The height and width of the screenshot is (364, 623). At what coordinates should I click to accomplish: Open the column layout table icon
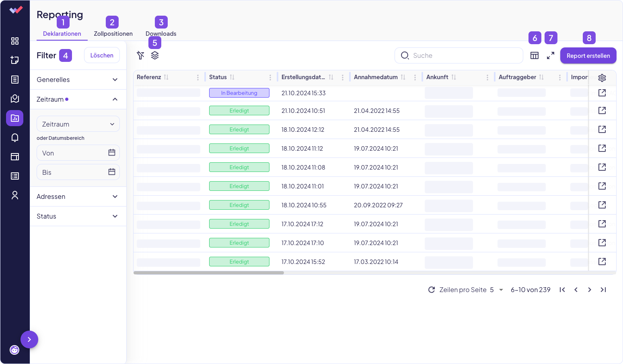535,56
